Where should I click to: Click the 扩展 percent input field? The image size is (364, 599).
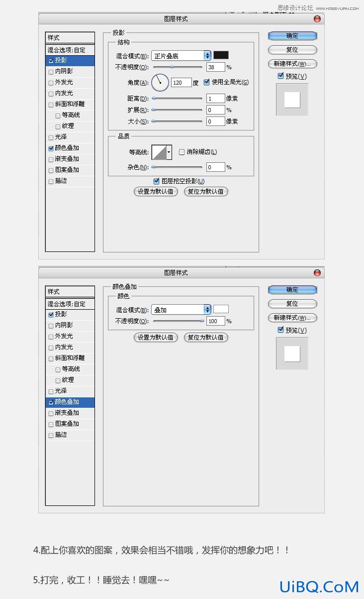tap(216, 110)
